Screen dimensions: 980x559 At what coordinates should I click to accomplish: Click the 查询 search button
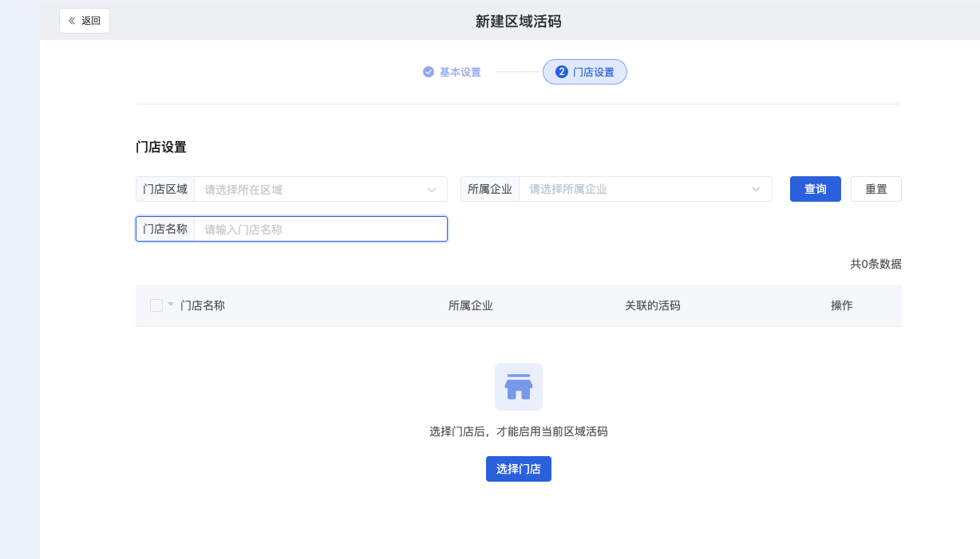(816, 189)
